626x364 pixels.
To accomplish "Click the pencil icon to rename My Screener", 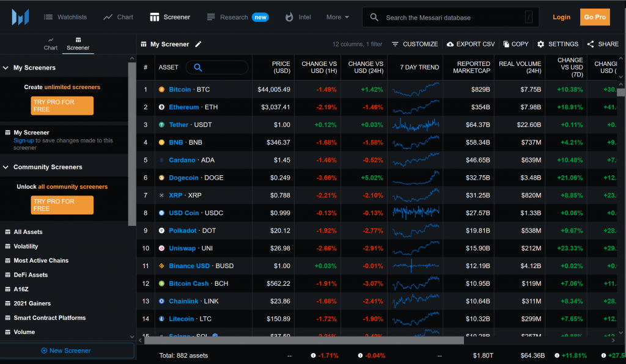I will 199,44.
